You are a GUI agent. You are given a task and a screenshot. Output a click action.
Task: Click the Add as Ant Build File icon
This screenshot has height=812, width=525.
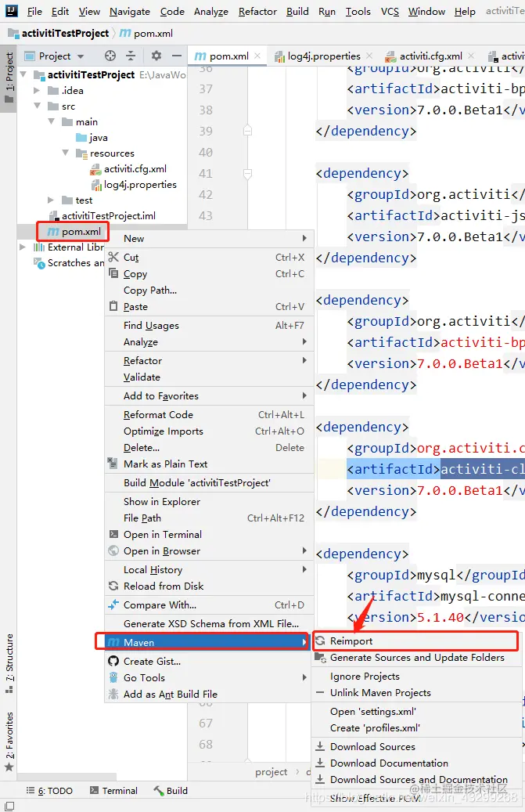tap(113, 694)
